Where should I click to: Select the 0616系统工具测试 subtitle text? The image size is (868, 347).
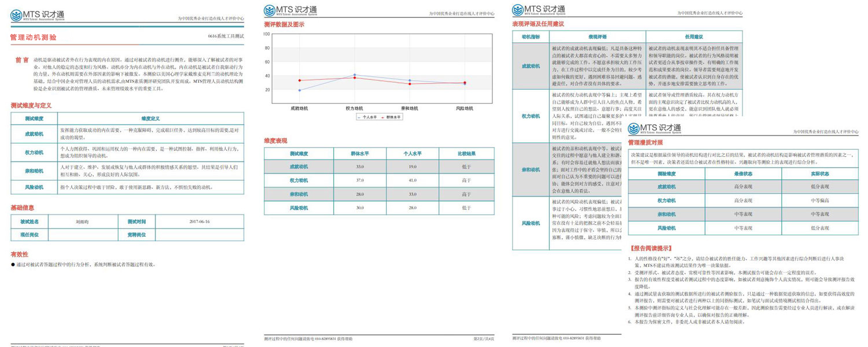tap(226, 36)
